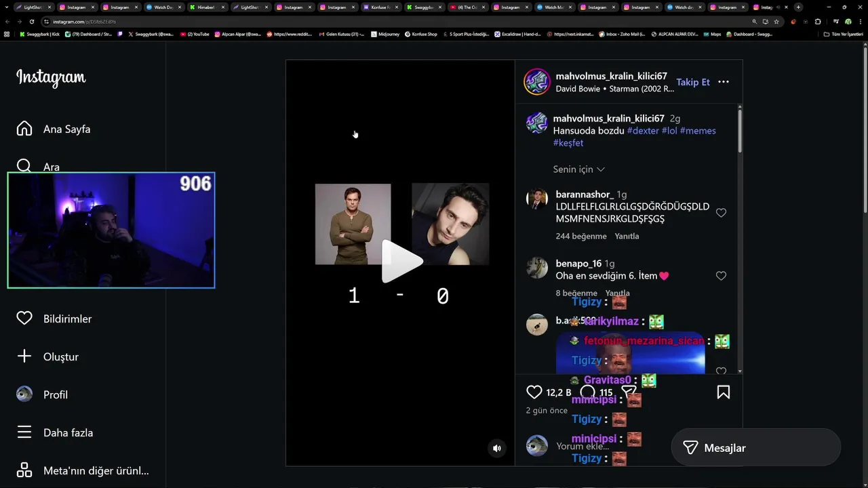868x488 pixels.
Task: View the 12,2 B likes count
Action: pyautogui.click(x=559, y=392)
